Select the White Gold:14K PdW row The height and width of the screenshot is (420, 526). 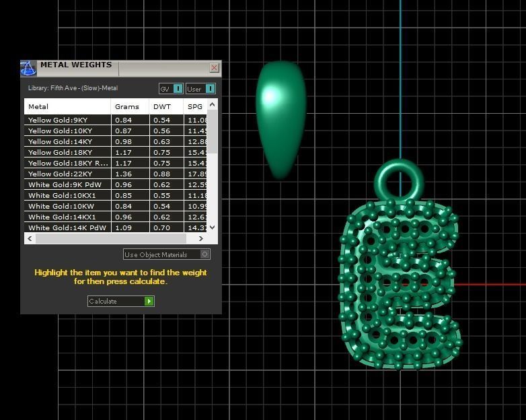pyautogui.click(x=116, y=228)
